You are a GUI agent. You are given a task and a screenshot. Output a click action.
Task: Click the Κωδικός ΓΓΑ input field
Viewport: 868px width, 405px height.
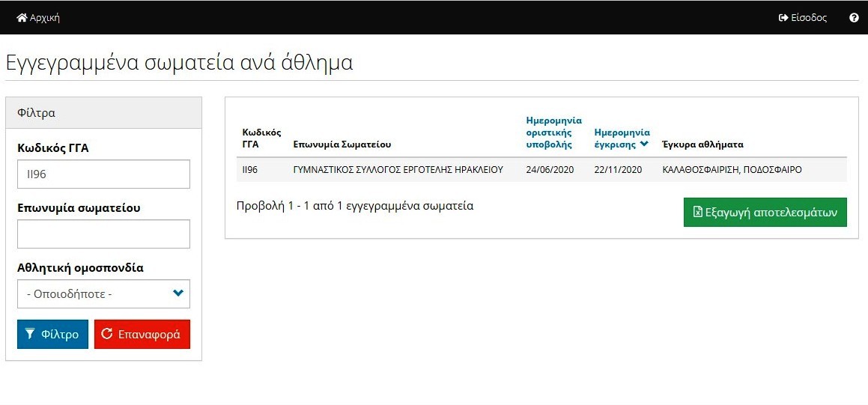103,174
